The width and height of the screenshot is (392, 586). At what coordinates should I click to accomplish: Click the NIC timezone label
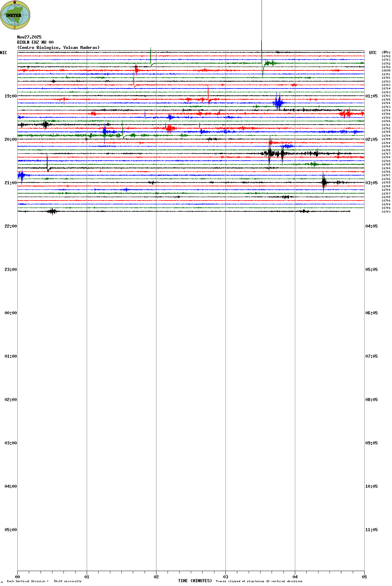pyautogui.click(x=3, y=53)
